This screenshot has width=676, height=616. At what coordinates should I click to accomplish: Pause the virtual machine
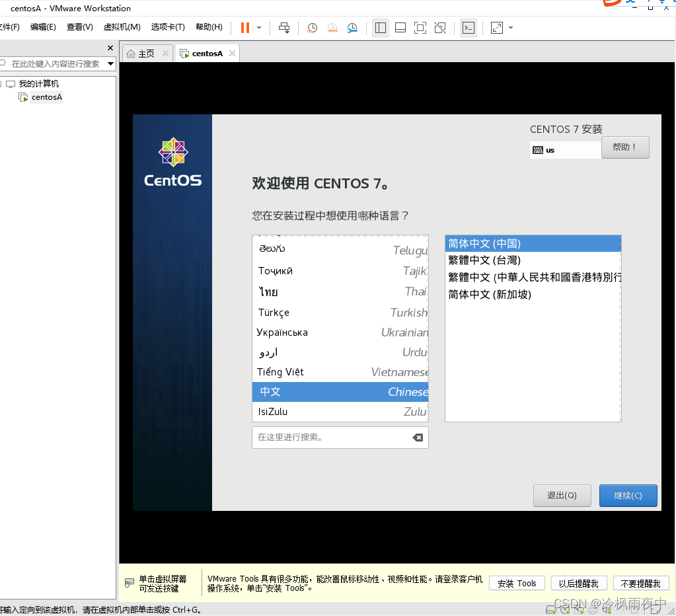[x=245, y=28]
